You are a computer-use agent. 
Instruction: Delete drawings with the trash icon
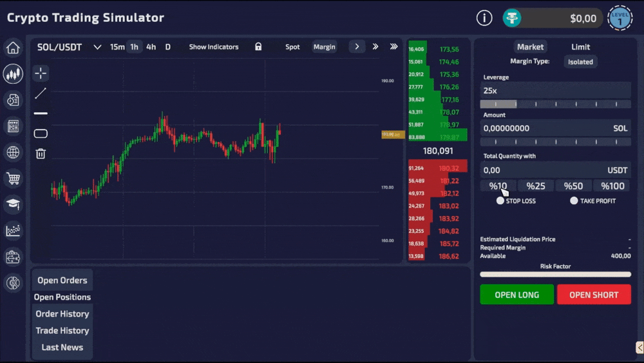[x=41, y=153]
